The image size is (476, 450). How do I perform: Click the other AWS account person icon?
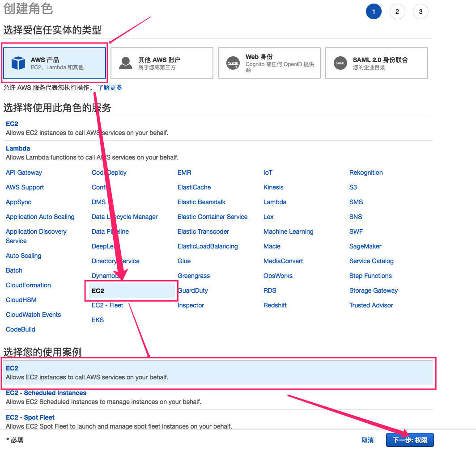126,63
